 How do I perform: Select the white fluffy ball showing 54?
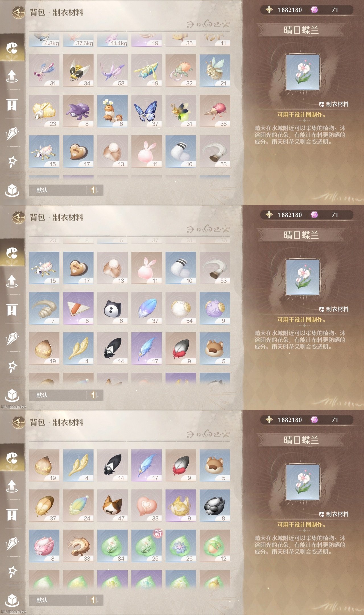(x=181, y=308)
